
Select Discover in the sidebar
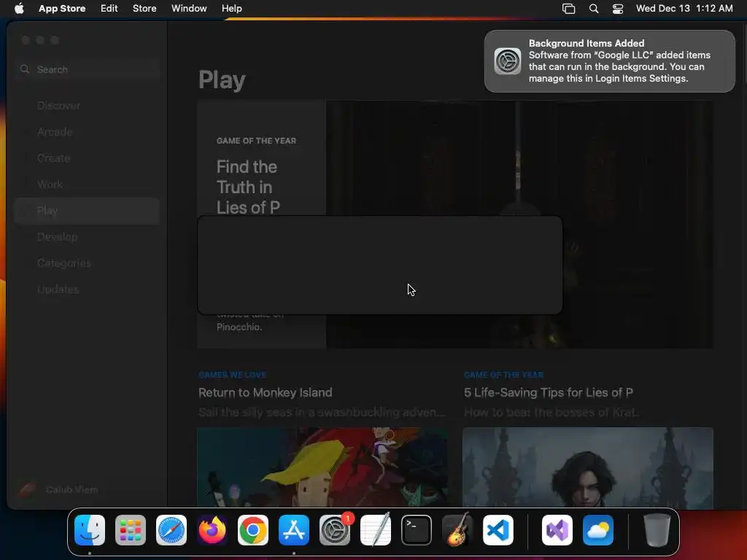(87, 106)
